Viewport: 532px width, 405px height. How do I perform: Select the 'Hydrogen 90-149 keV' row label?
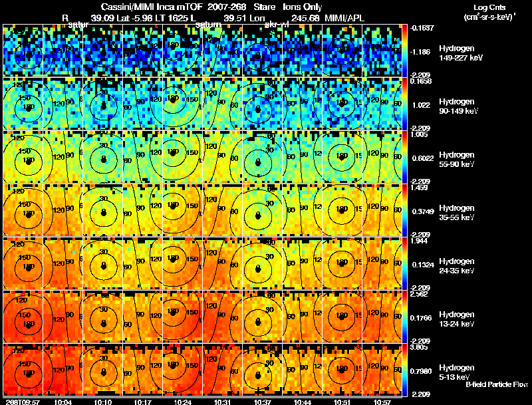[458, 106]
